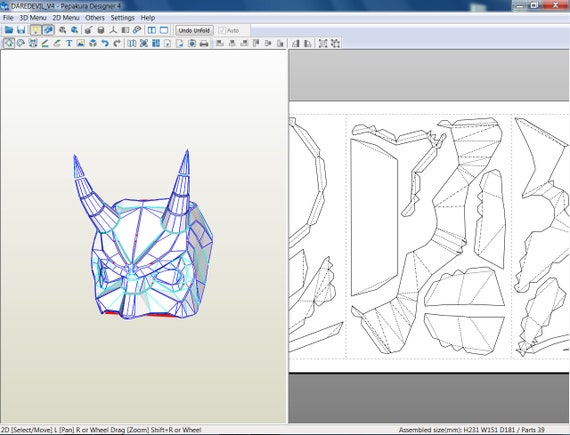This screenshot has width=570, height=435.
Task: Choose the Rotate part tool
Action: pyautogui.click(x=21, y=43)
